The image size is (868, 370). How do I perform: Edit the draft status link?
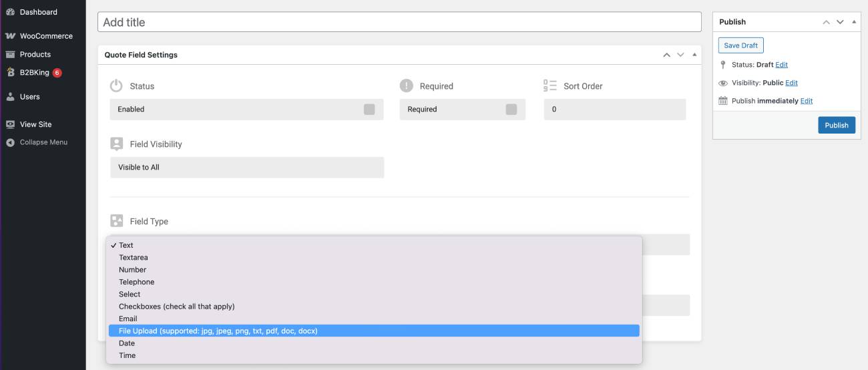click(x=781, y=65)
